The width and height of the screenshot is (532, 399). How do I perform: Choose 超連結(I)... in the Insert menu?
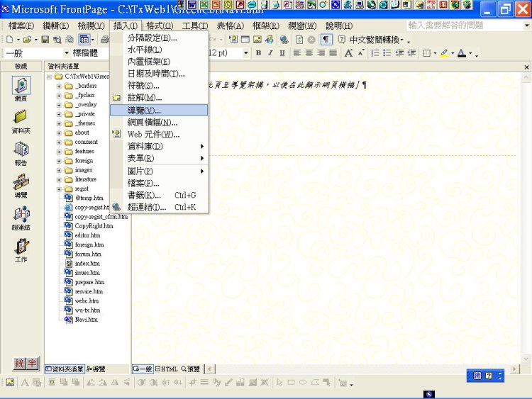click(146, 207)
